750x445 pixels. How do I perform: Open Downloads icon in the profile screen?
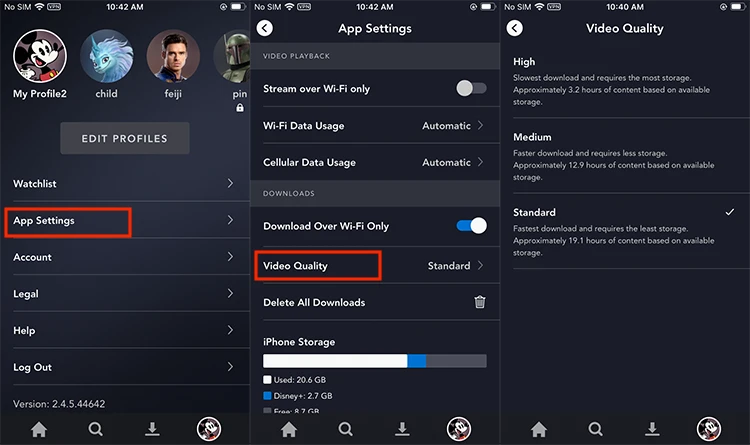(x=152, y=429)
